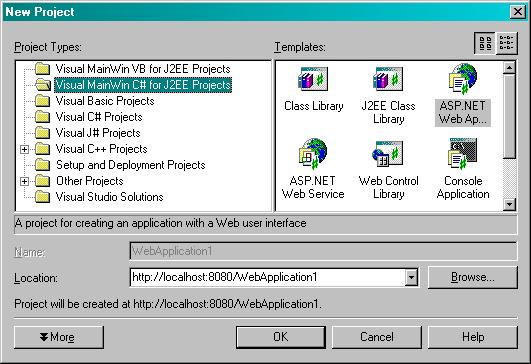
Task: Select the Web Control Library template
Action: pos(388,170)
